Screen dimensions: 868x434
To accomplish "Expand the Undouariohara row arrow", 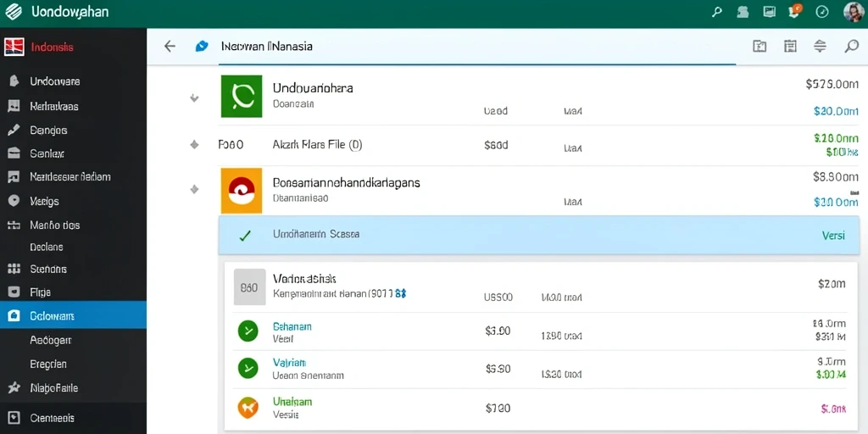I will [194, 98].
